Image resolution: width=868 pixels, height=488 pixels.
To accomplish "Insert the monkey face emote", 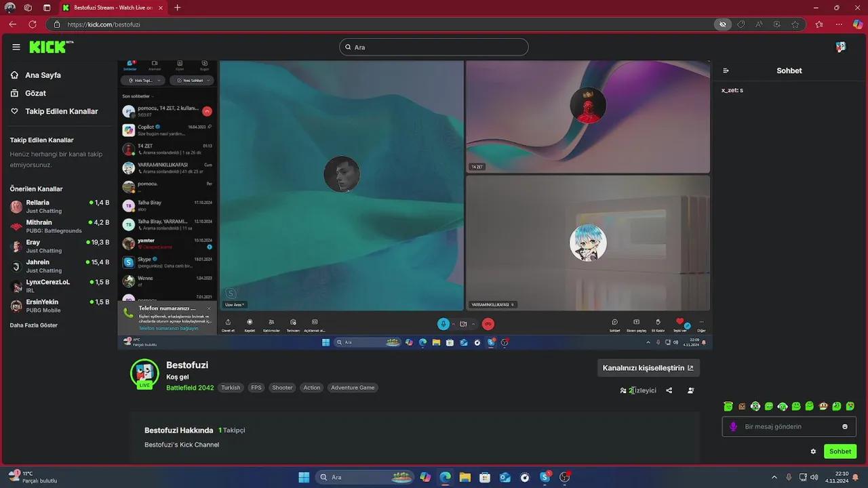I will point(823,406).
